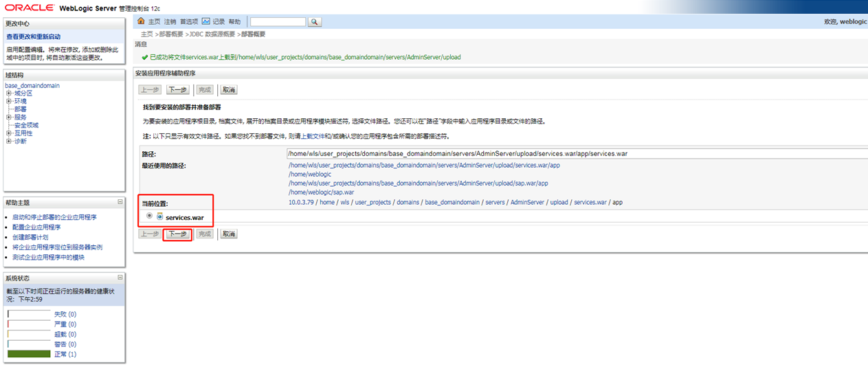Click 下一步 button below the services.war row
Image resolution: width=868 pixels, height=371 pixels.
click(177, 234)
